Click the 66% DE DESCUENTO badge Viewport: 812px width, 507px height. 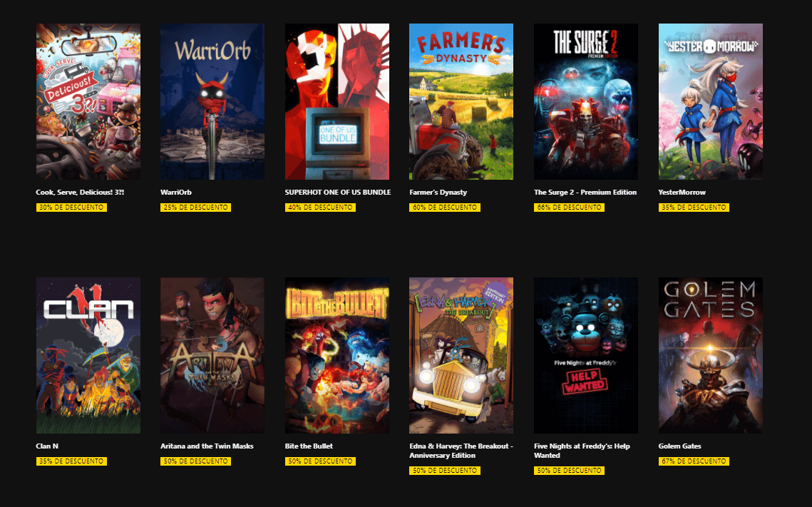(x=569, y=208)
